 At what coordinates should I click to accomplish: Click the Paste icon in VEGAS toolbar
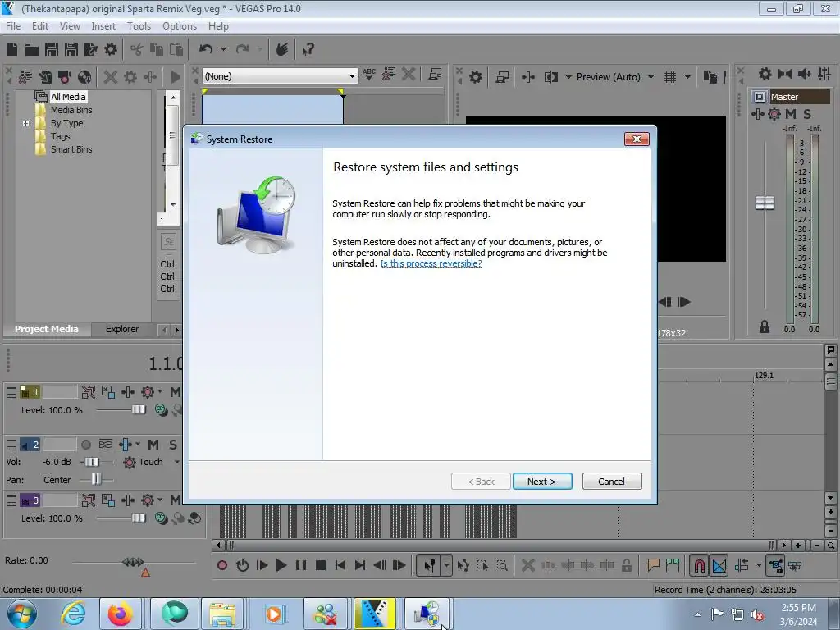176,50
